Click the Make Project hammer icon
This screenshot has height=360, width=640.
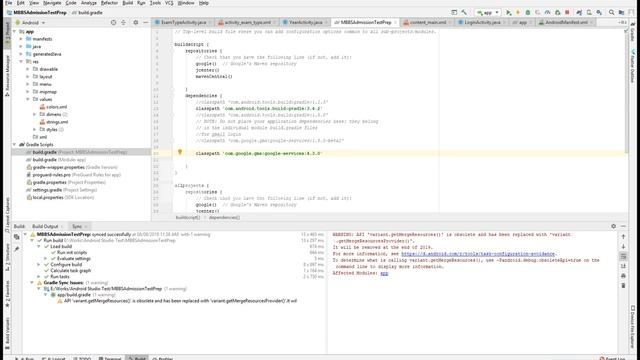point(464,13)
